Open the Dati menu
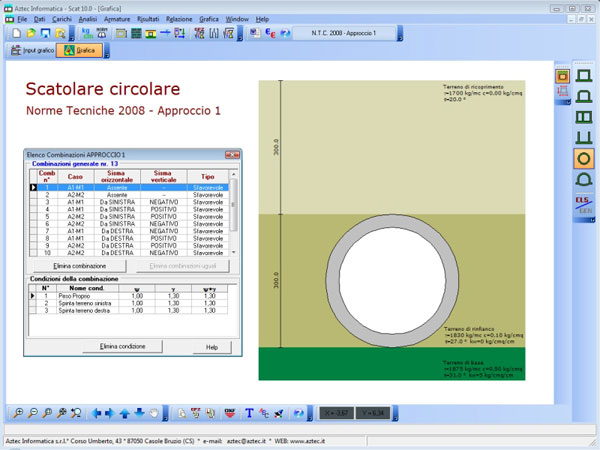The height and width of the screenshot is (450, 600). pyautogui.click(x=39, y=19)
